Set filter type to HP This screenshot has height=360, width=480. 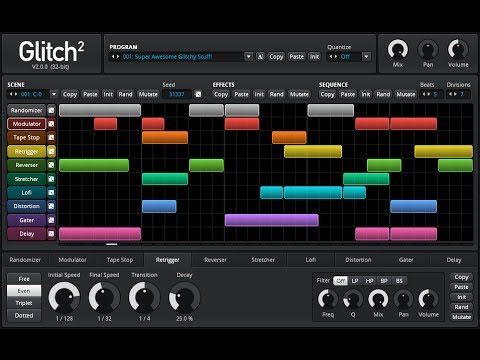point(369,281)
